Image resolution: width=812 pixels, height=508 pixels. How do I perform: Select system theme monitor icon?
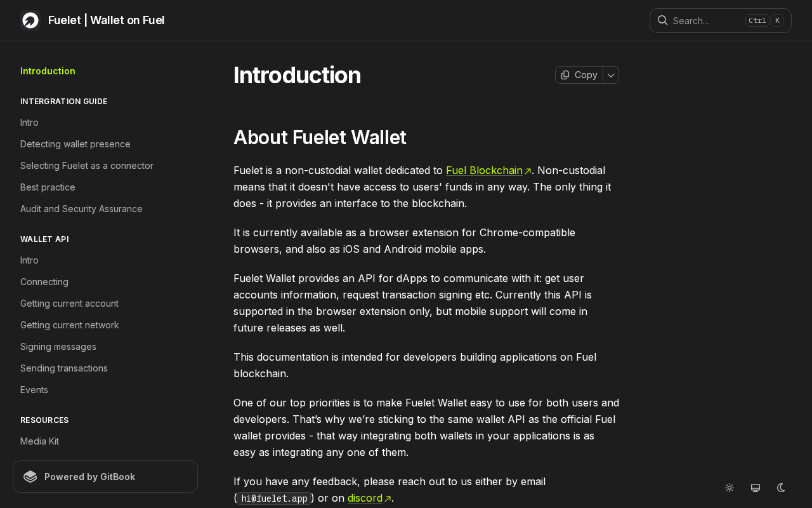(x=756, y=488)
